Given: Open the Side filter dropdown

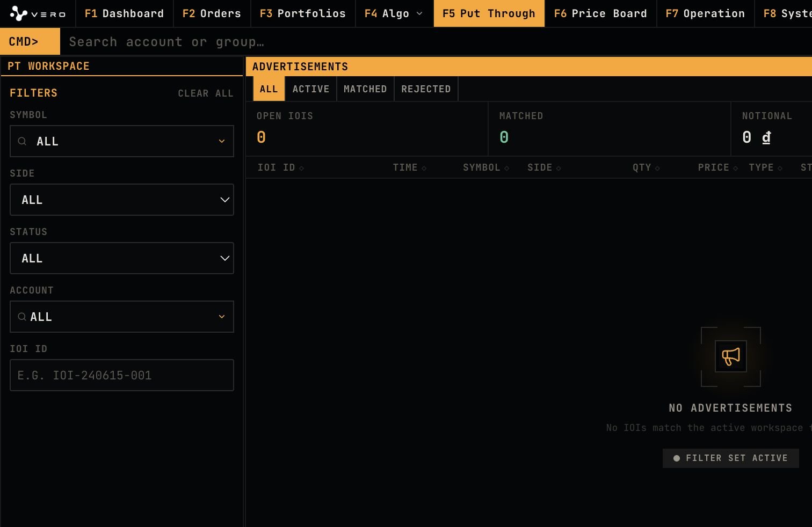Looking at the screenshot, I should pos(122,200).
